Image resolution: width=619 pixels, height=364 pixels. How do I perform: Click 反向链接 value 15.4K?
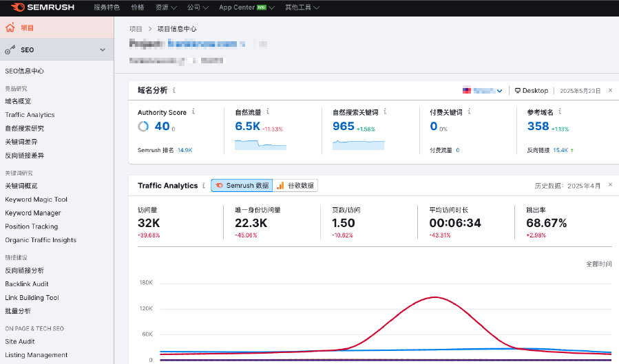pos(560,150)
